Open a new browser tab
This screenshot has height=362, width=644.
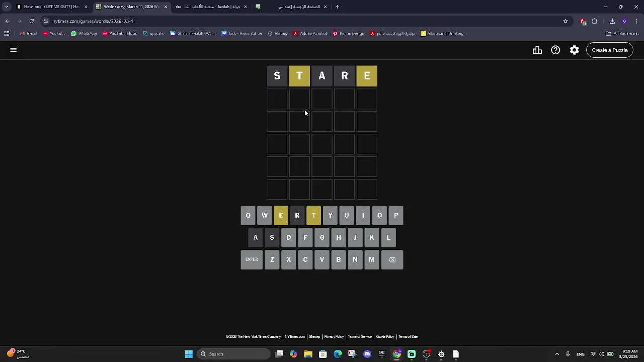point(337,7)
